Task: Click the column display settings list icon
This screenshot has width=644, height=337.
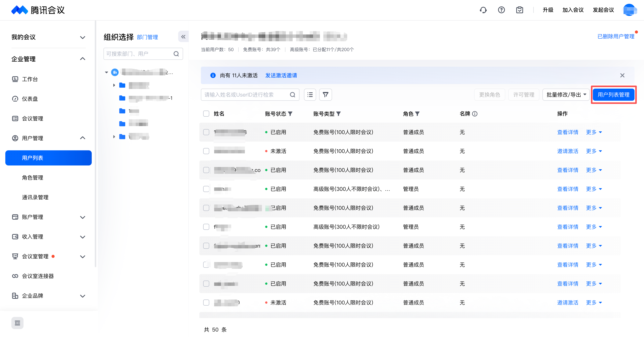Action: coord(310,95)
